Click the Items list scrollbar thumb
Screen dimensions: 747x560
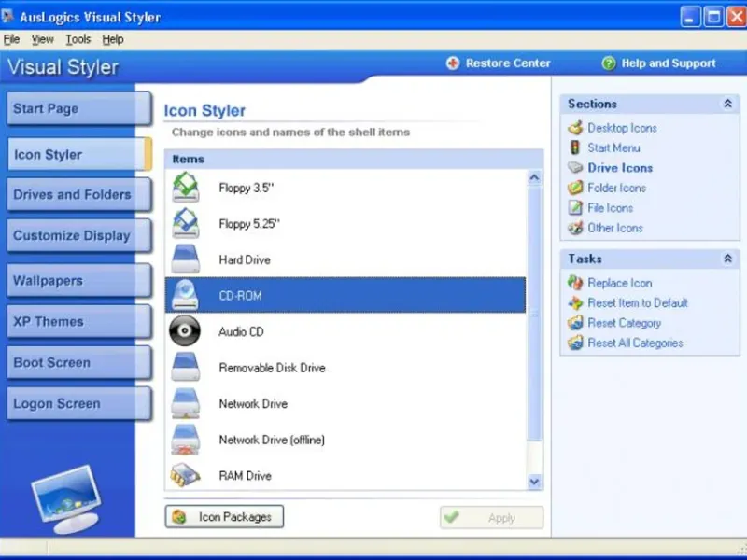pos(534,313)
